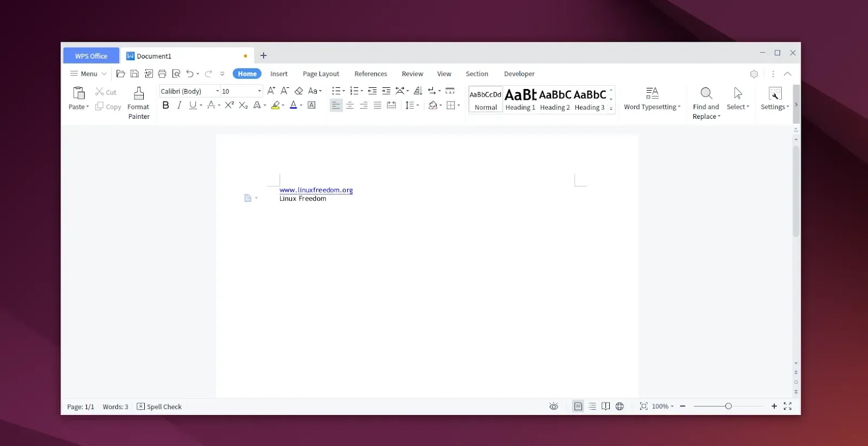Apply the Normal style
This screenshot has height=446, width=868.
[x=486, y=99]
